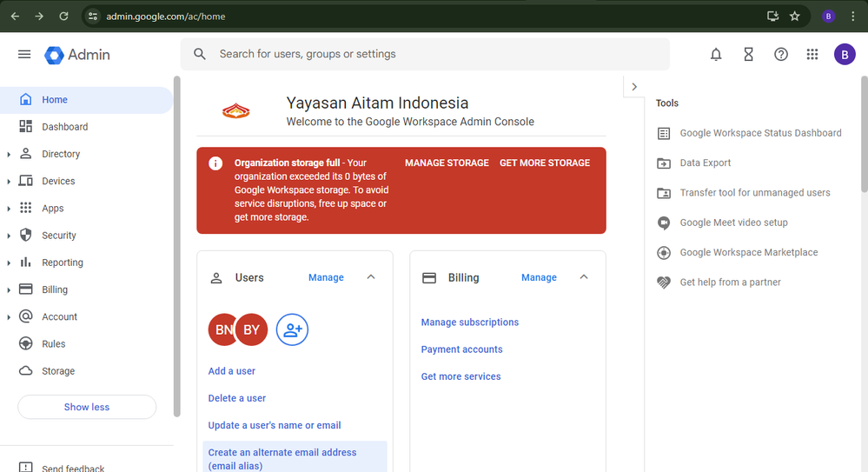The height and width of the screenshot is (472, 868).
Task: Open Google Workspace Status Dashboard tool
Action: 750,133
